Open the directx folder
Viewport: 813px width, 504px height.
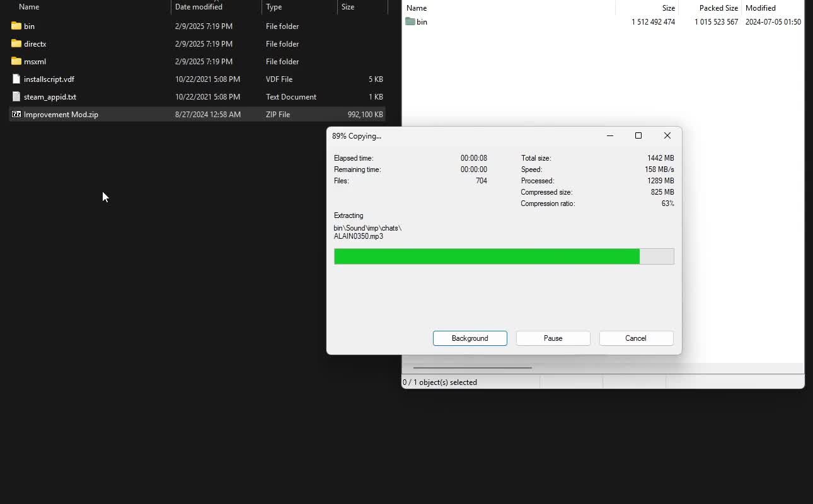coord(34,43)
